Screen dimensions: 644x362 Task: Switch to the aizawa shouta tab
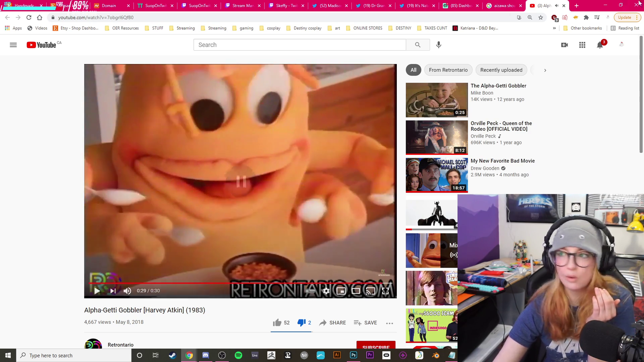504,6
